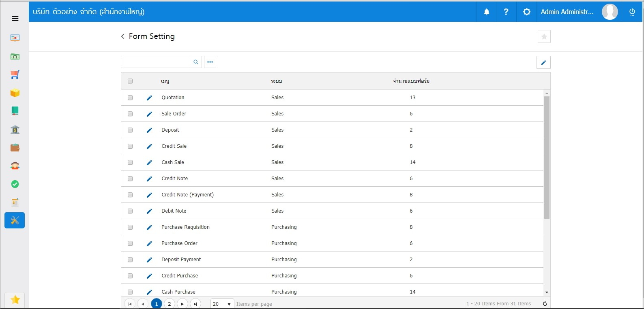The height and width of the screenshot is (309, 644).
Task: Check the Quotation row checkbox
Action: click(130, 98)
